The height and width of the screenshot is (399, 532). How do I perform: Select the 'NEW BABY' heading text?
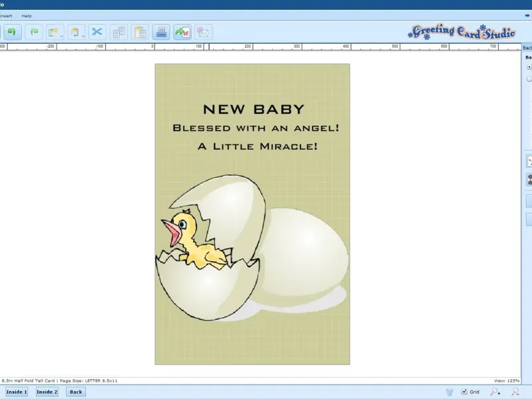point(254,109)
